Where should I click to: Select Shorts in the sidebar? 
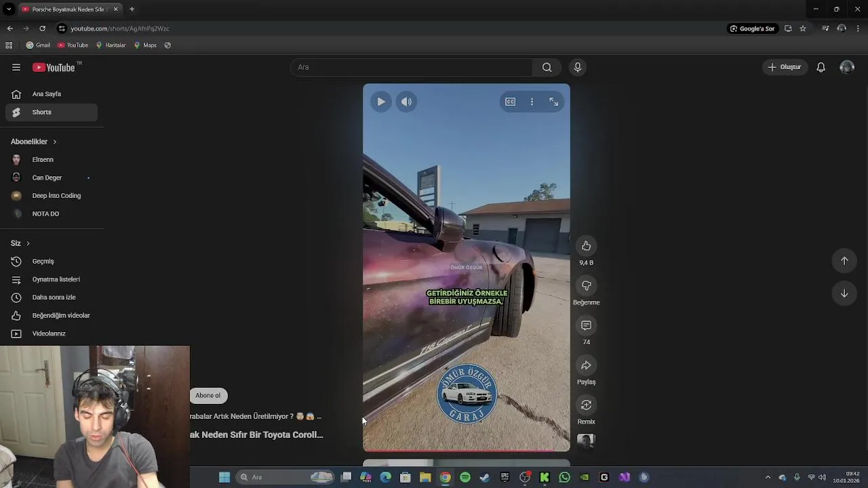[52, 112]
